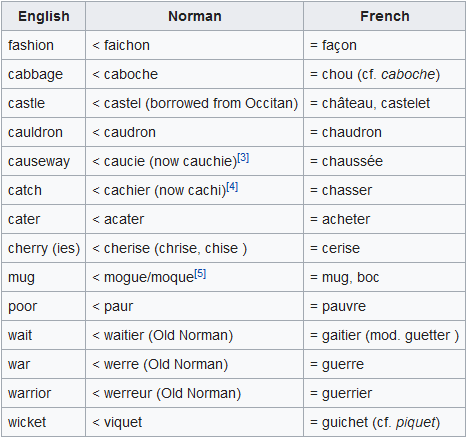Select the word fashion in English column
Viewport: 467px width, 439px height.
pyautogui.click(x=31, y=45)
